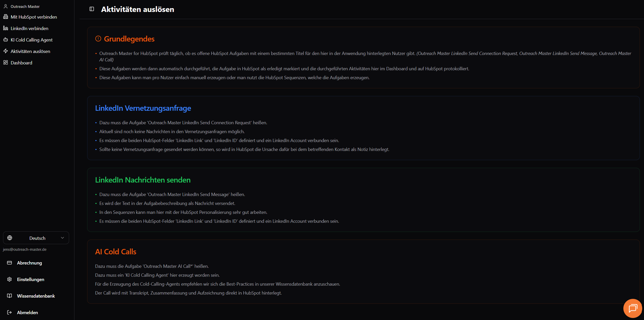This screenshot has height=320, width=644.
Task: Click the Einstellungen gear icon
Action: pyautogui.click(x=9, y=279)
